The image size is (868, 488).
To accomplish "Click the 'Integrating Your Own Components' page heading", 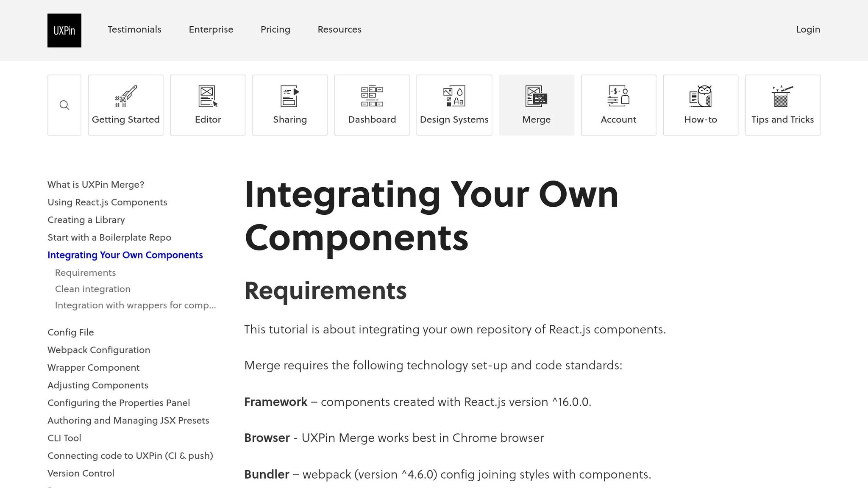I will (431, 216).
